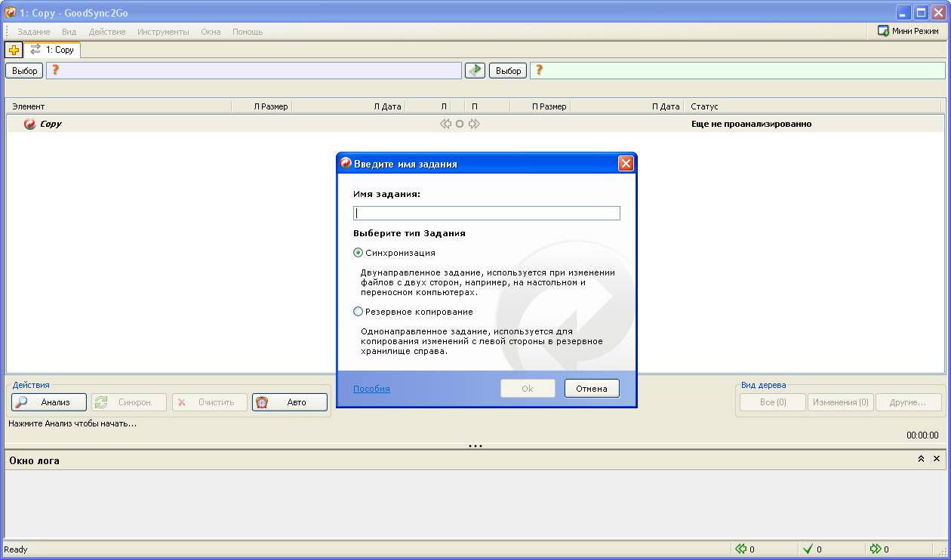Sort by П Размер column header

[540, 106]
